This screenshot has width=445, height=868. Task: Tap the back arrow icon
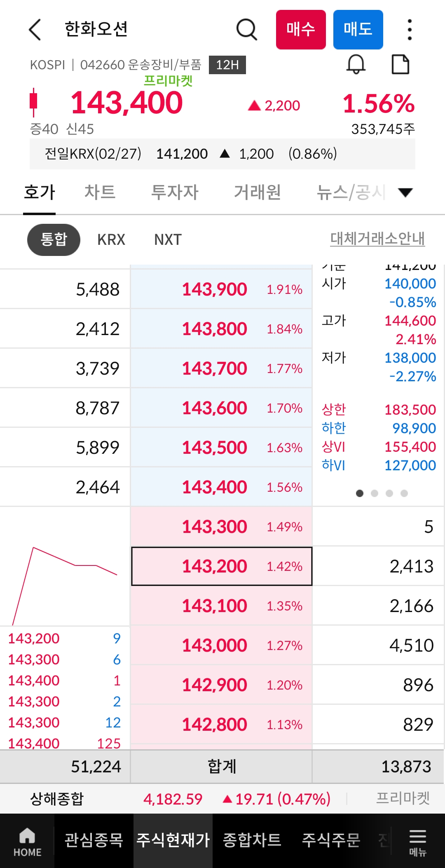point(35,30)
